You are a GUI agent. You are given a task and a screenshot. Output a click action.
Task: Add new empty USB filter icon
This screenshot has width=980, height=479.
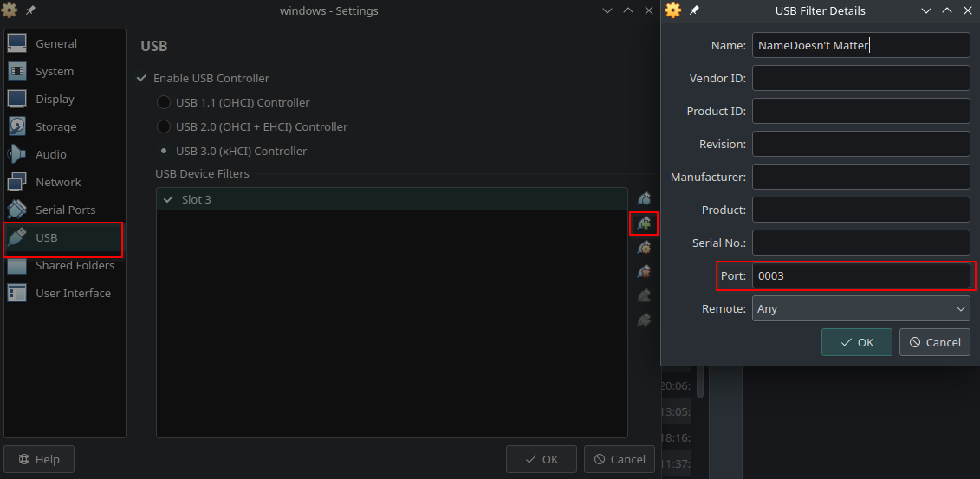(644, 199)
